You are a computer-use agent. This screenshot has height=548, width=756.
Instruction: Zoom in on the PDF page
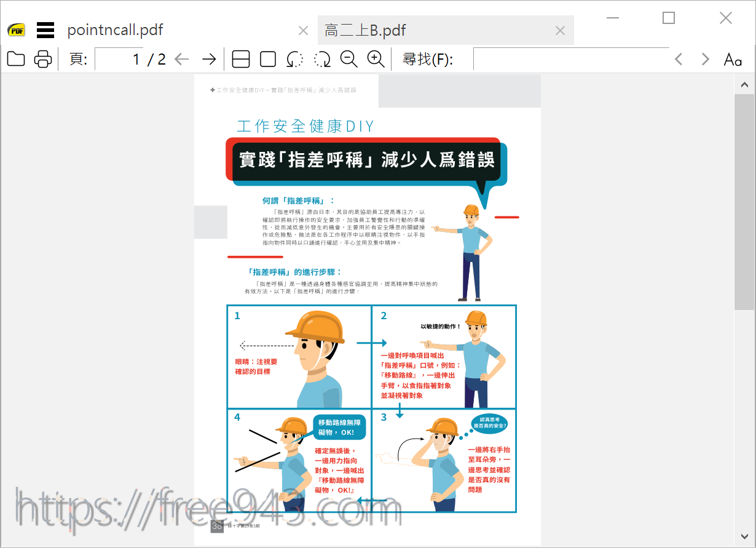(376, 58)
